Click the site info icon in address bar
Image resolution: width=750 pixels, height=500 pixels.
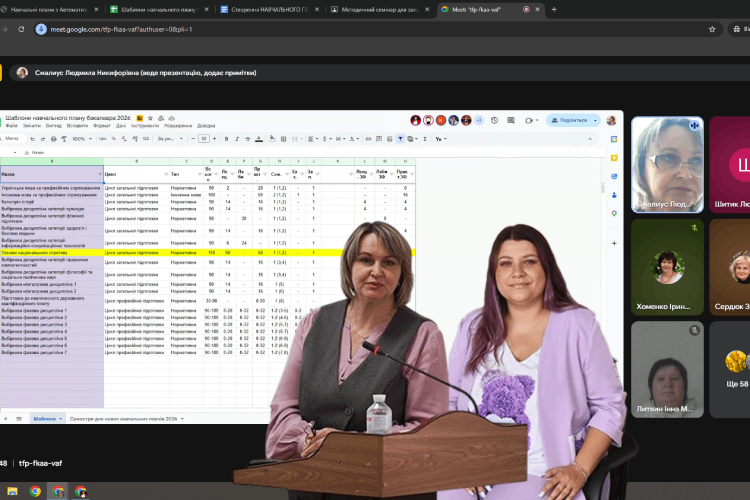[x=41, y=29]
